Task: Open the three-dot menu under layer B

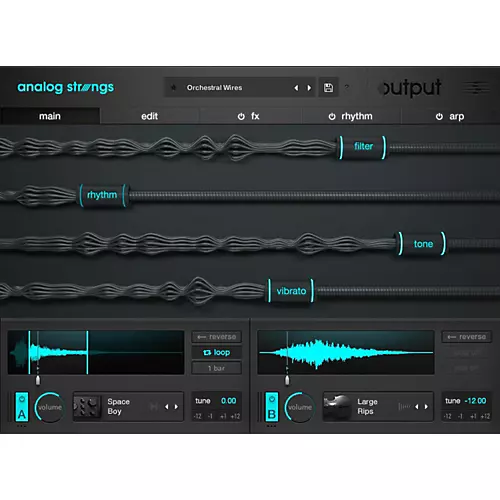Action: click(271, 426)
